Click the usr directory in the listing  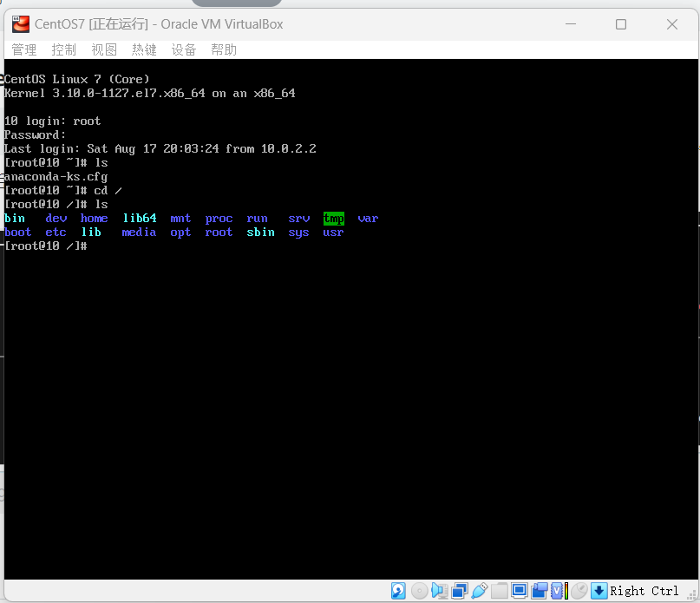[333, 233]
